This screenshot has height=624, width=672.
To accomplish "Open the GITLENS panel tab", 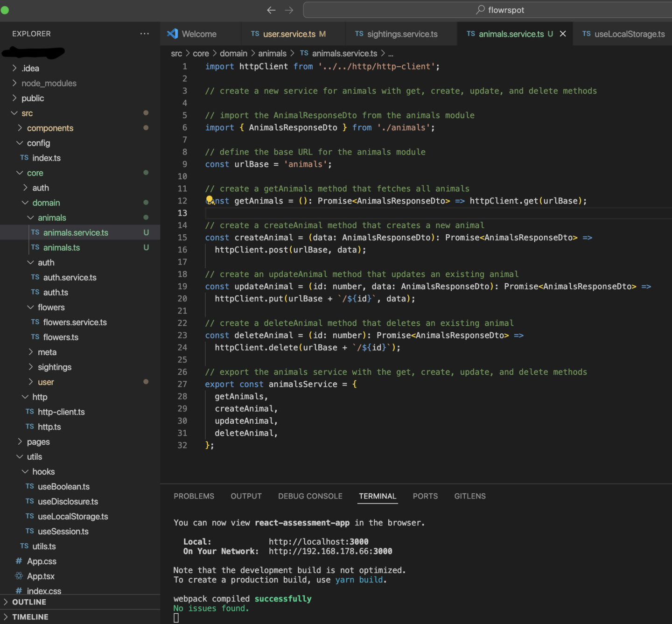I will click(x=470, y=496).
